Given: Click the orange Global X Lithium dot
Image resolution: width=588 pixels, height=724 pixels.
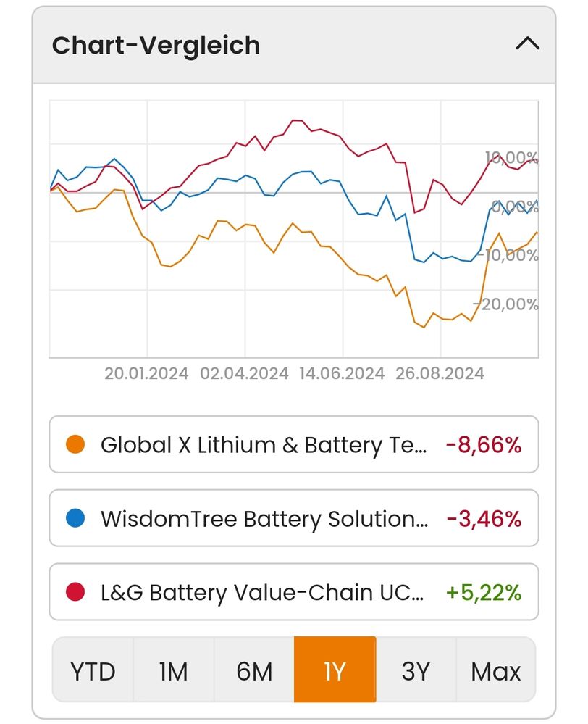Looking at the screenshot, I should [75, 444].
